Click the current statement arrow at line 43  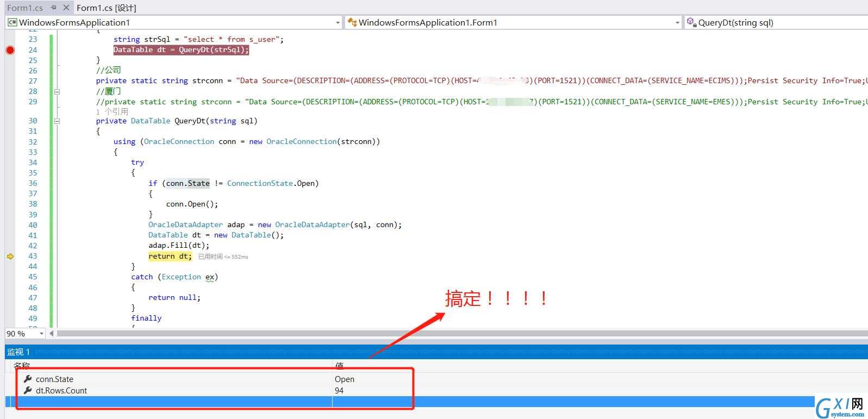[10, 257]
